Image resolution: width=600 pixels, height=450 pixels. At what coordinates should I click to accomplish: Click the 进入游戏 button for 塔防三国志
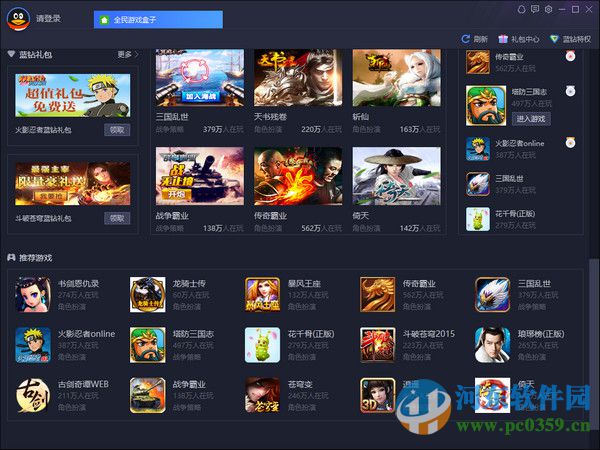531,119
